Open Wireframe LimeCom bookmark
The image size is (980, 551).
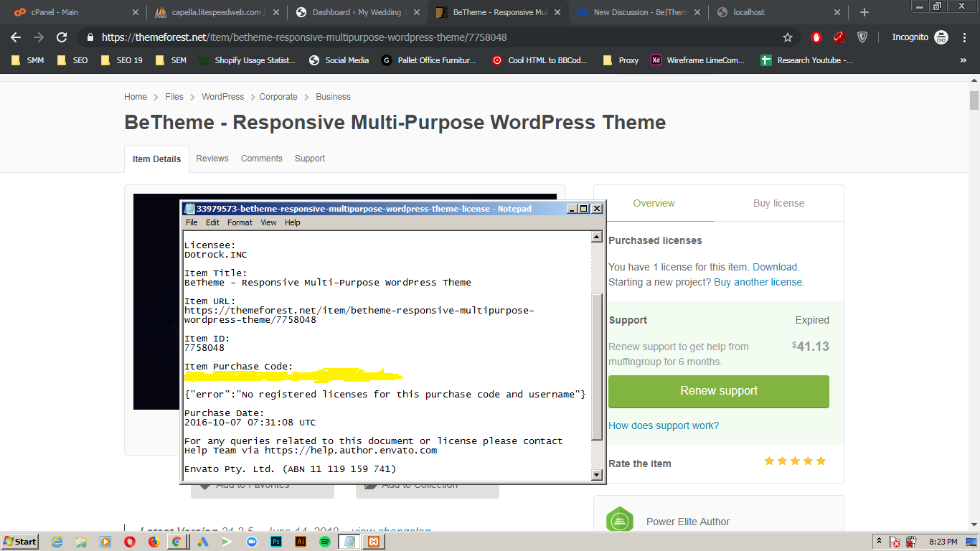(698, 60)
